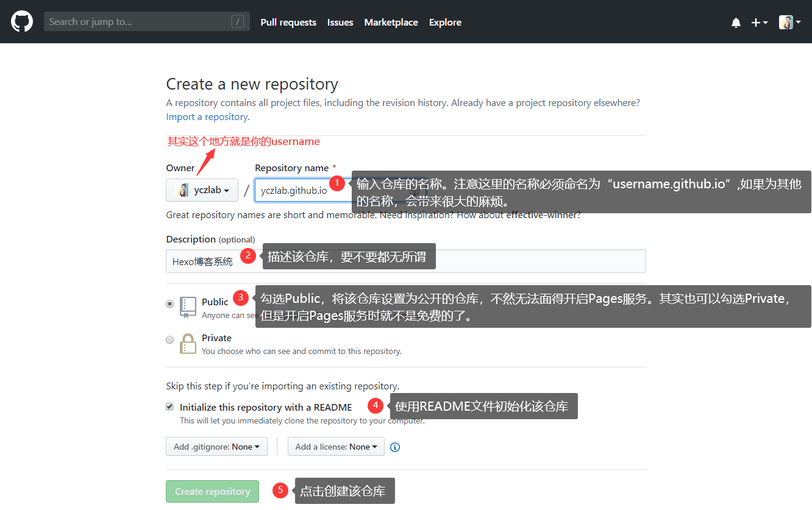Screen dimensions: 812x510
Task: Click the Create a new repository heading
Action: point(252,84)
